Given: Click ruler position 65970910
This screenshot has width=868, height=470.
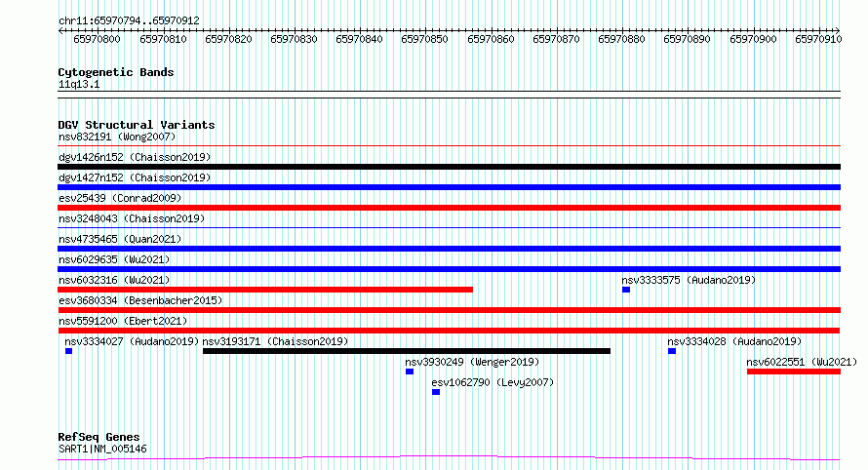Looking at the screenshot, I should (818, 39).
